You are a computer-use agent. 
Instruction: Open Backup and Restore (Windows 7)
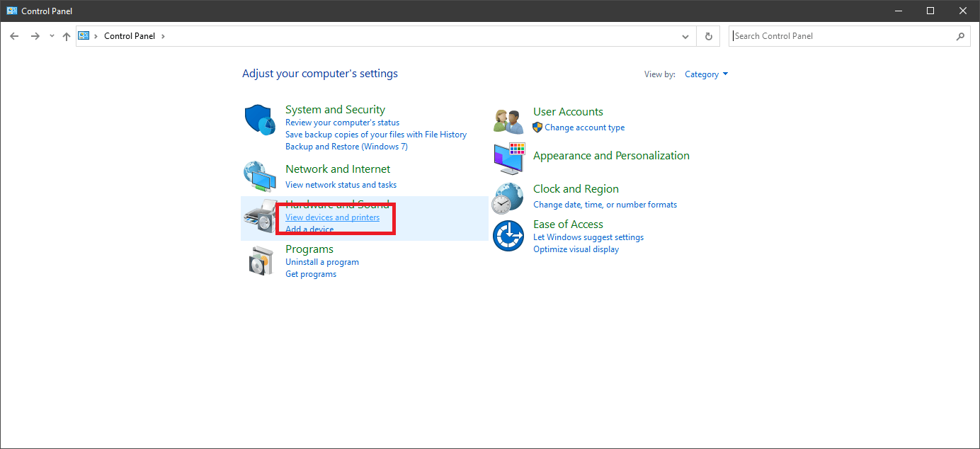pyautogui.click(x=346, y=146)
